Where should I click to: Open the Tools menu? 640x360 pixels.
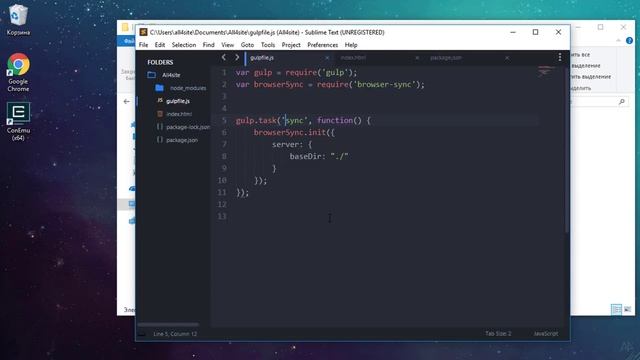268,45
